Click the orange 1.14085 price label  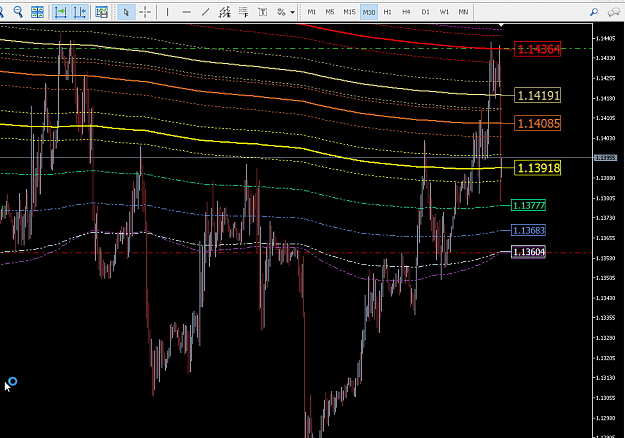point(537,123)
